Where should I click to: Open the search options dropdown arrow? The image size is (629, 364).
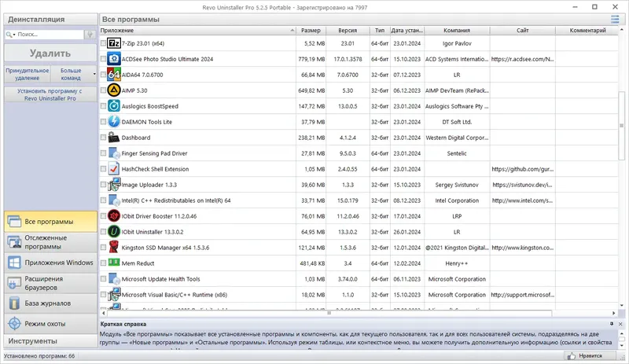14,35
